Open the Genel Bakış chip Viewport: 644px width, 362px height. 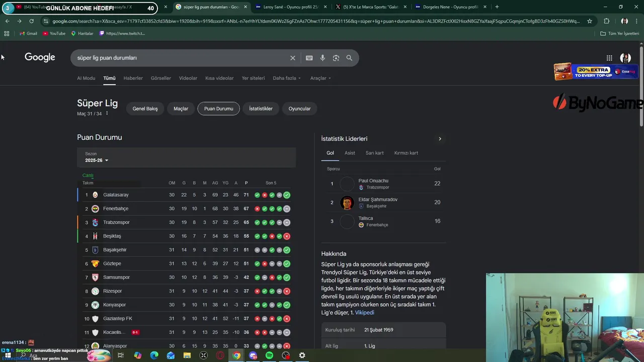145,109
